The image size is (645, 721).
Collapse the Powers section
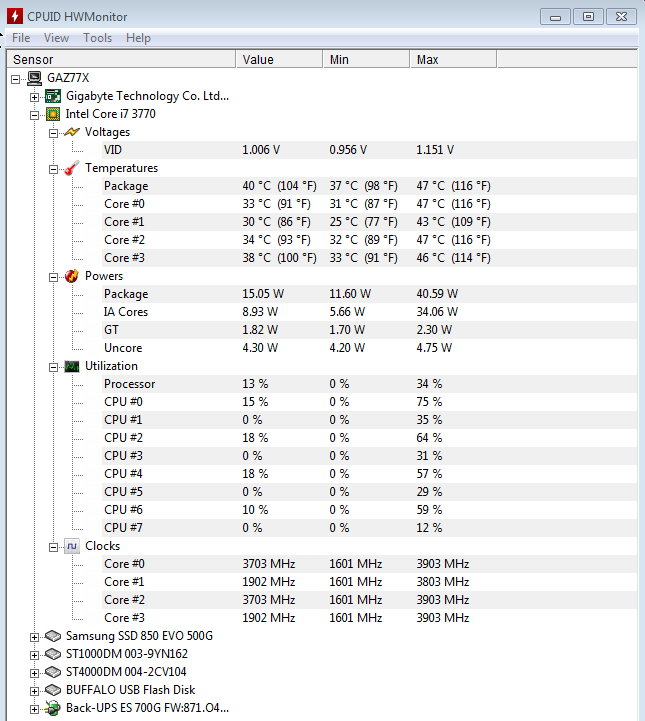[x=53, y=277]
